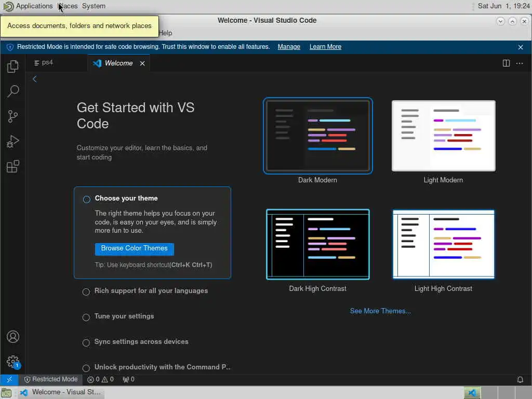The height and width of the screenshot is (399, 532).
Task: Click the Manage link on banner
Action: pos(289,47)
